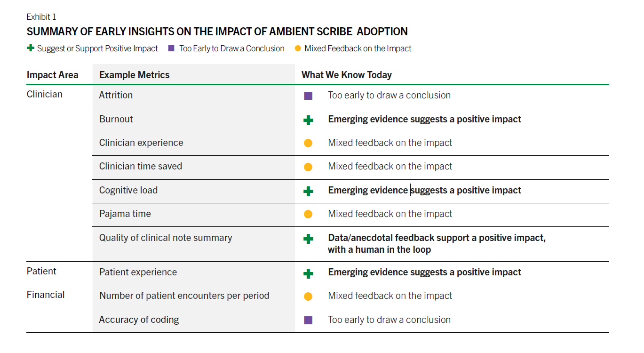Click the What We Know Today header
Screen dimensions: 644x353
pos(346,75)
